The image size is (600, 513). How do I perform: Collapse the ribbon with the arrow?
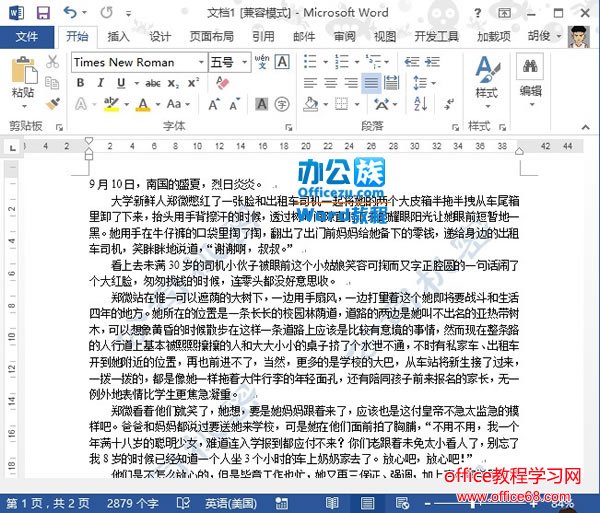[x=585, y=127]
